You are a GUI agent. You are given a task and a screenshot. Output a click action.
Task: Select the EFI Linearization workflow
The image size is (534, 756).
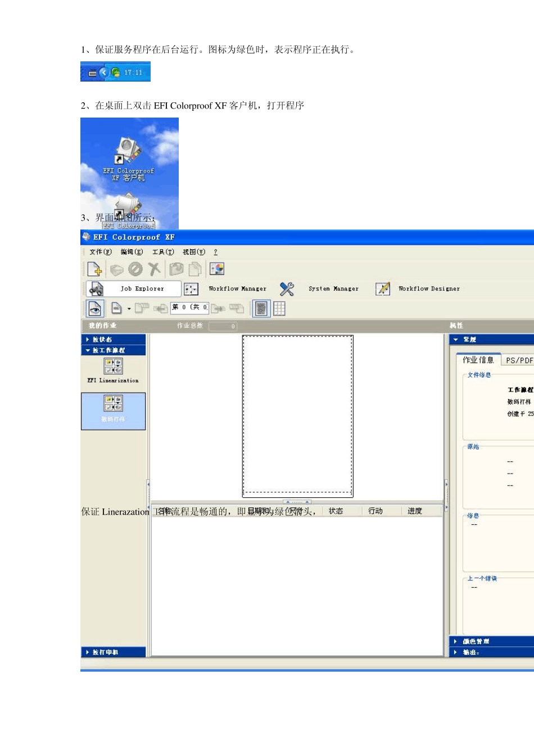pos(113,371)
